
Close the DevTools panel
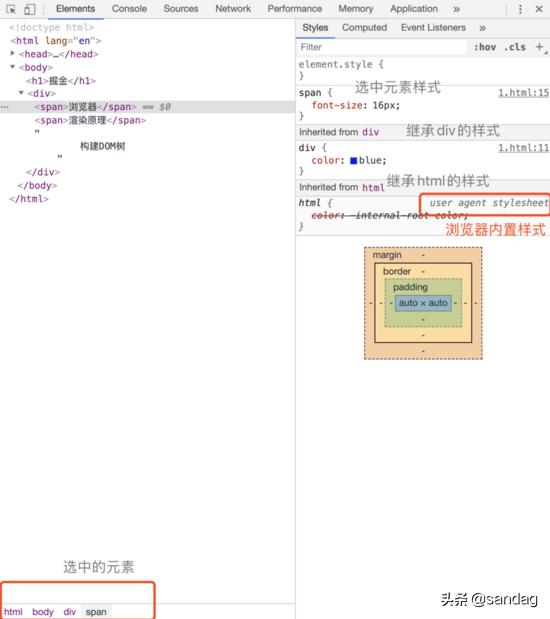[x=539, y=9]
